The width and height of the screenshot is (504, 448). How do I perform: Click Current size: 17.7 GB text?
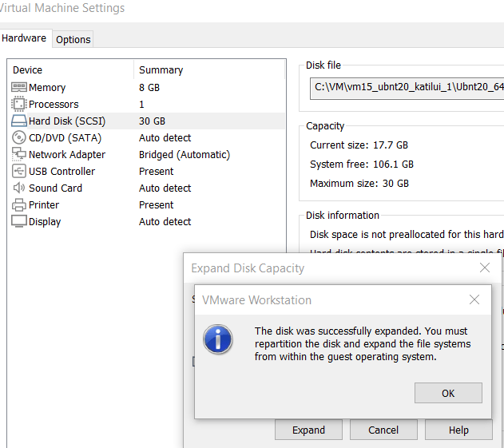pos(359,145)
